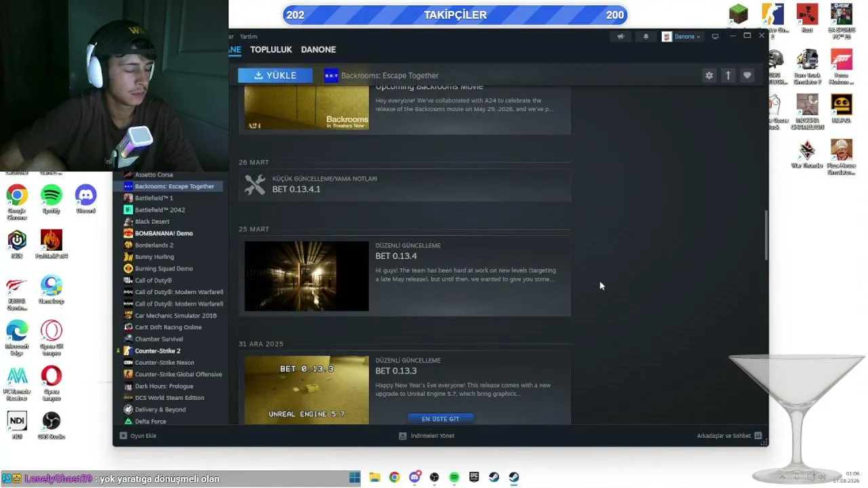This screenshot has width=868, height=488.
Task: Open Discord desktop shortcut
Action: tap(86, 199)
